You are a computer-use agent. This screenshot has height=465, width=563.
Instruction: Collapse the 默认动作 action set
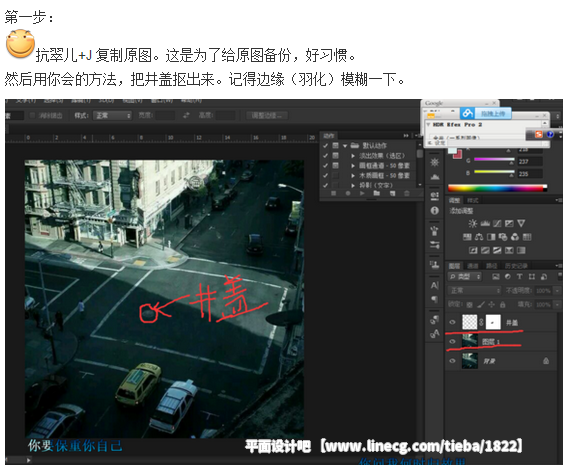pos(345,145)
